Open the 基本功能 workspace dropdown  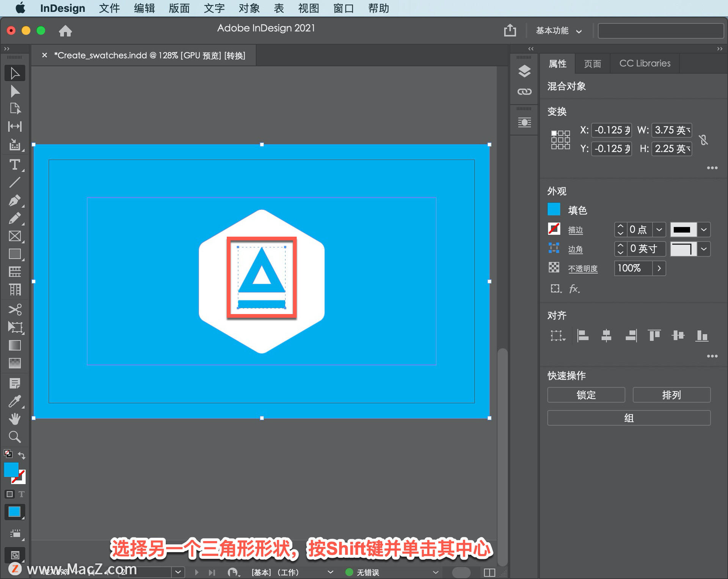[x=558, y=31]
